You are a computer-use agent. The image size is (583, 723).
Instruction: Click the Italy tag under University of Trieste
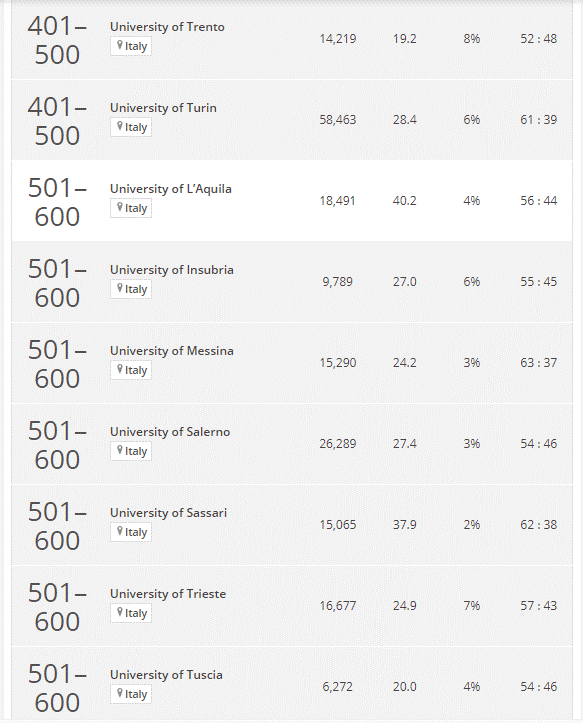[x=131, y=613]
